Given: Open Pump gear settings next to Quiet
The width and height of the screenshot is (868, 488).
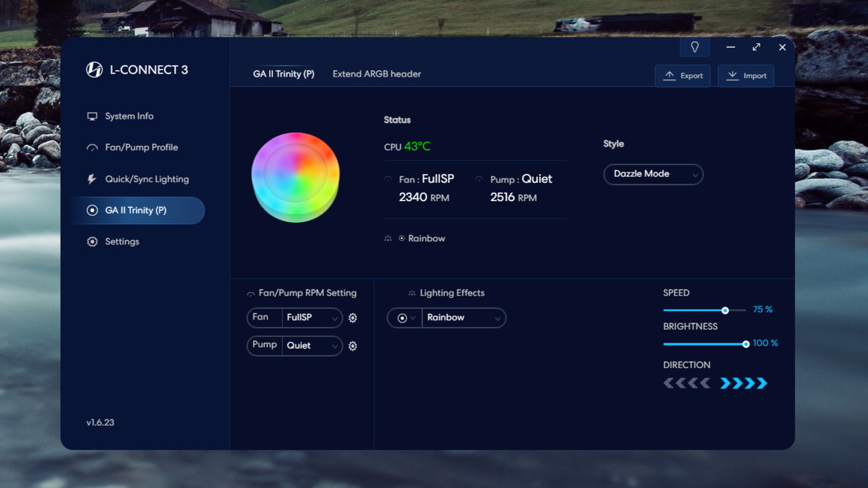Looking at the screenshot, I should click(x=353, y=346).
